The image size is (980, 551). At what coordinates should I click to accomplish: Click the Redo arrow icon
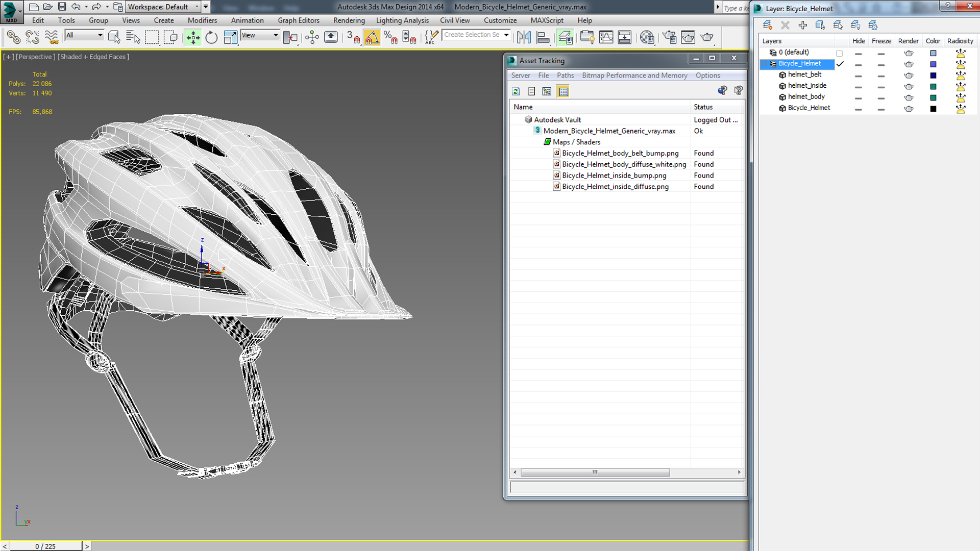95,7
